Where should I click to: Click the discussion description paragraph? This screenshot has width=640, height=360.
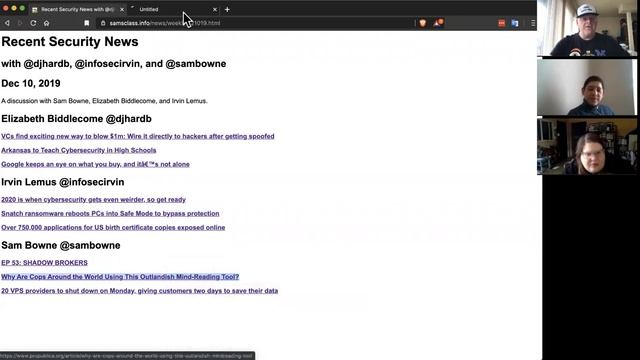[x=104, y=101]
